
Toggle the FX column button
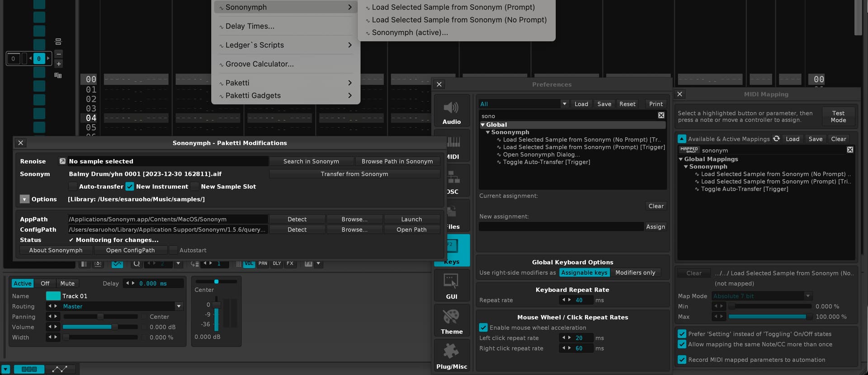click(290, 263)
